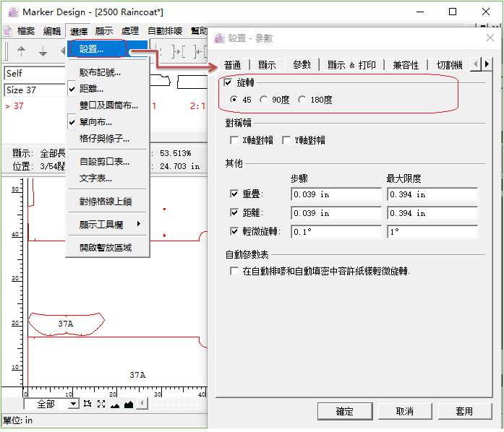This screenshot has height=432, width=504.
Task: Click the small mountain zoom-out icon
Action: [x=115, y=405]
